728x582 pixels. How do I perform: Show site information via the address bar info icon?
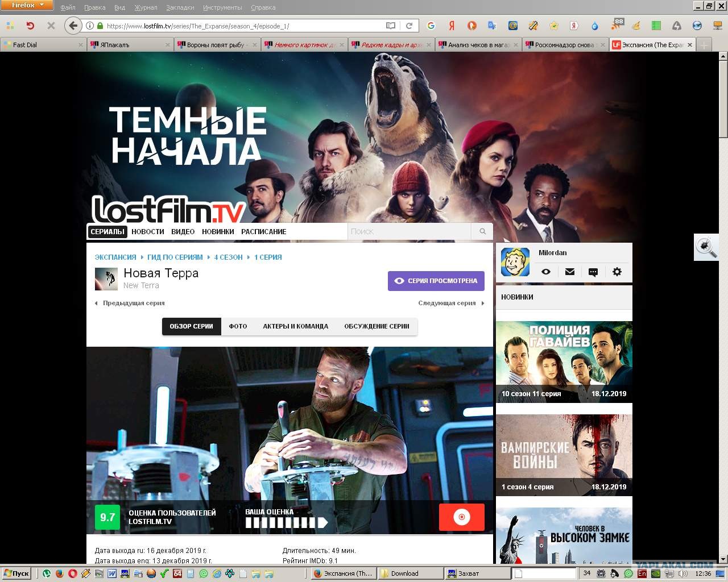90,26
